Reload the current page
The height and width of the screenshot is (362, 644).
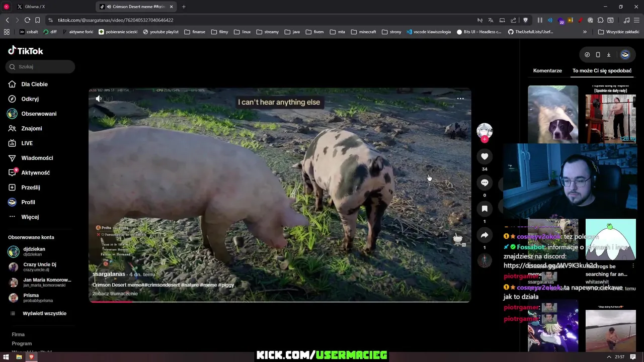point(27,20)
